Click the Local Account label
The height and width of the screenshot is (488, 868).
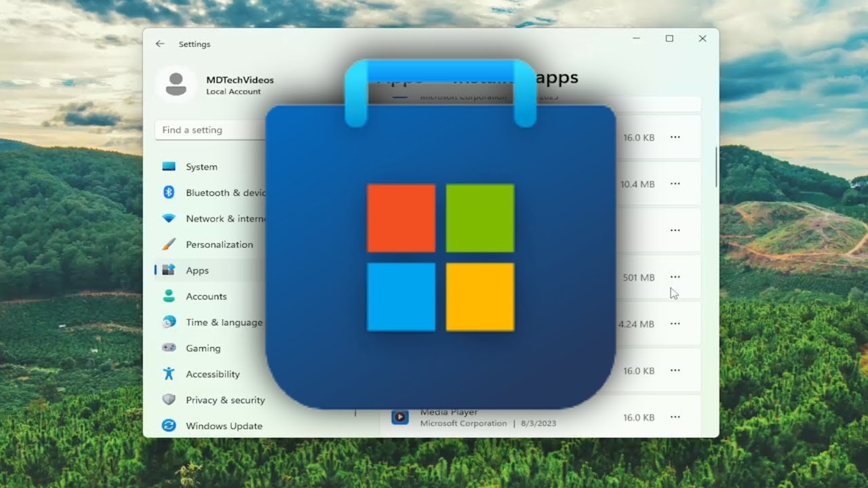[233, 91]
